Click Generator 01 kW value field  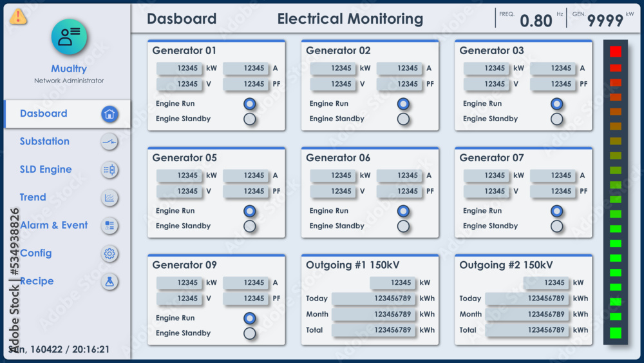pyautogui.click(x=179, y=68)
